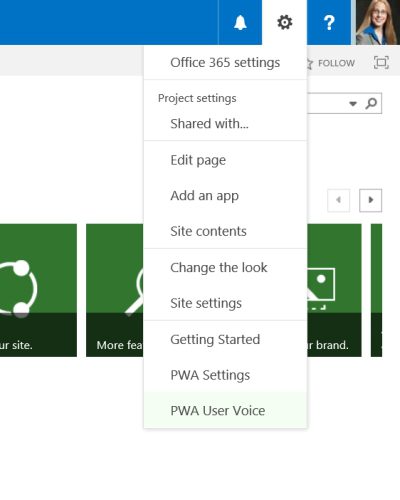Screen dimensions: 400x500
Task: Click the More features green tile
Action: 115,290
